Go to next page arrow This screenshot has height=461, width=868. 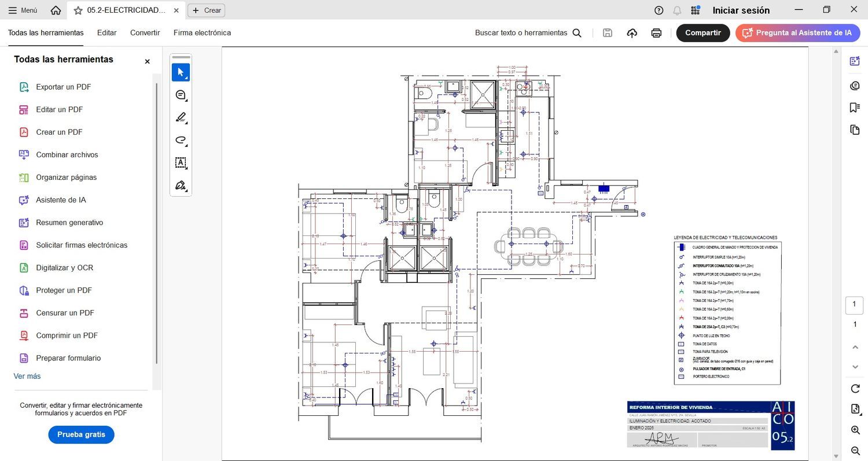(855, 367)
